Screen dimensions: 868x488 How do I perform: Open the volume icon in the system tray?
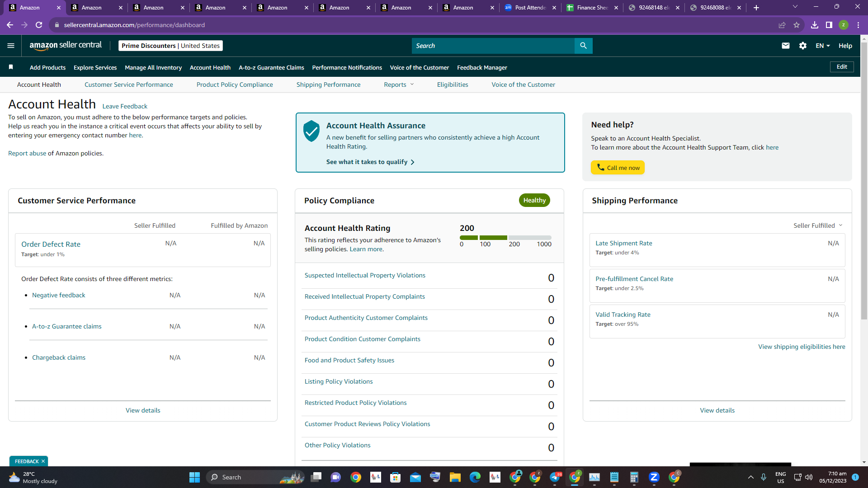[809, 477]
